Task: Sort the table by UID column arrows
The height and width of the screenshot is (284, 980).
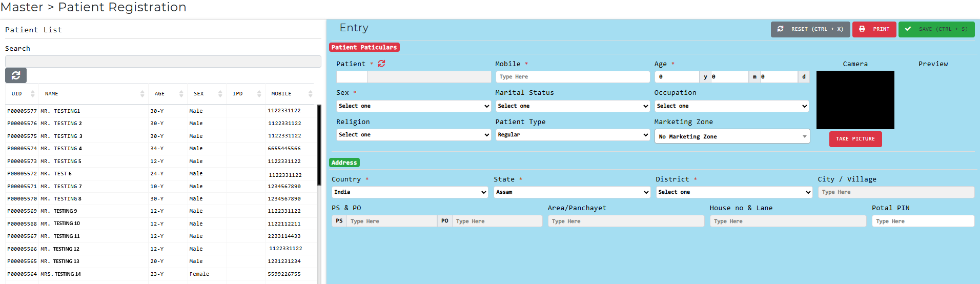Action: [33, 94]
